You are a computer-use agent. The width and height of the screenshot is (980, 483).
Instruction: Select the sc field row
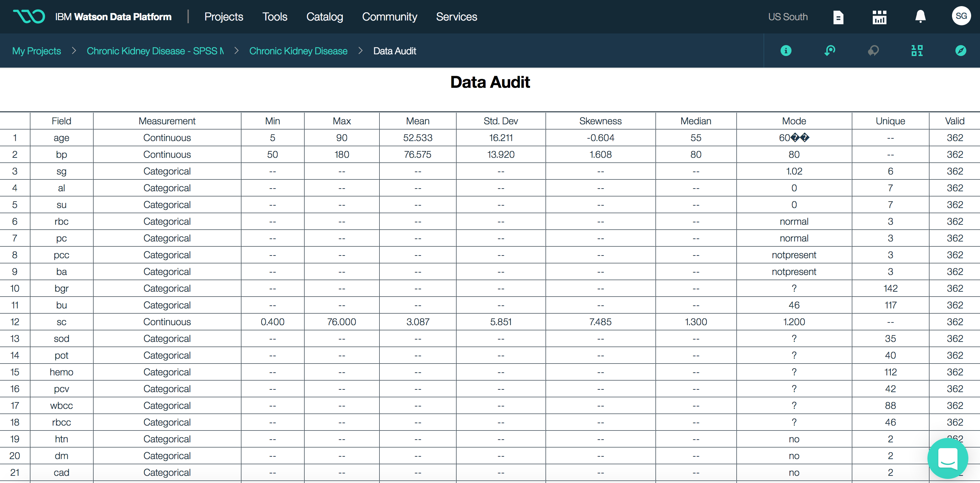click(490, 322)
